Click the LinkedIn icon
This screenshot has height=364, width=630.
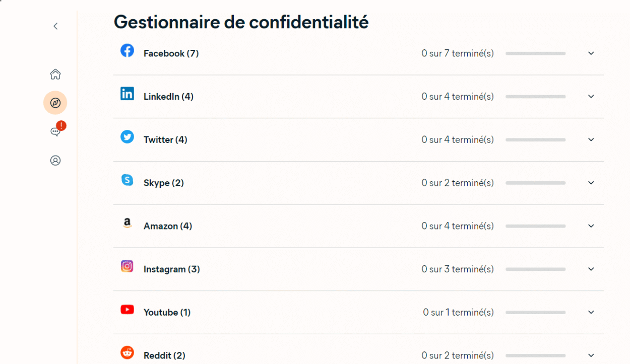pyautogui.click(x=127, y=93)
